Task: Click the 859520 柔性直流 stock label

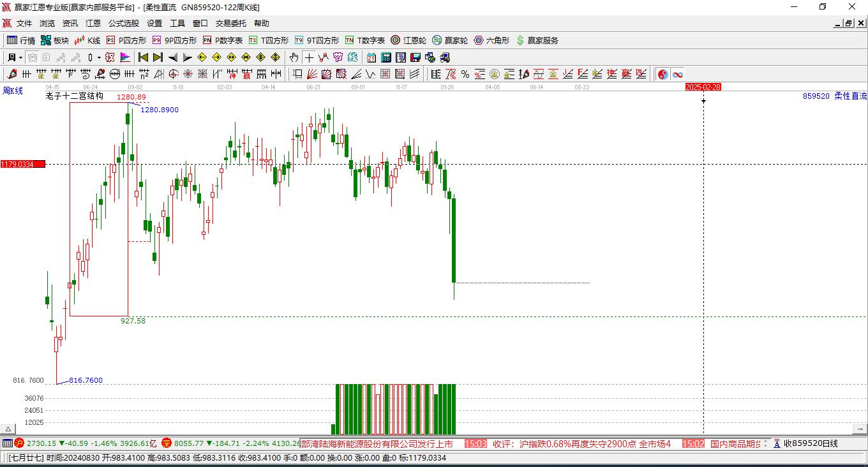Action: click(835, 96)
